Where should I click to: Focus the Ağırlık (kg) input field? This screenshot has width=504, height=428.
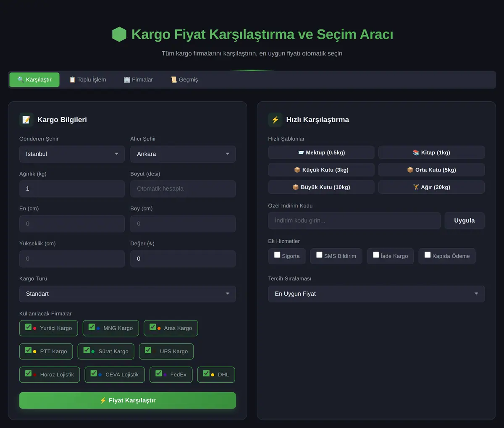pos(72,189)
